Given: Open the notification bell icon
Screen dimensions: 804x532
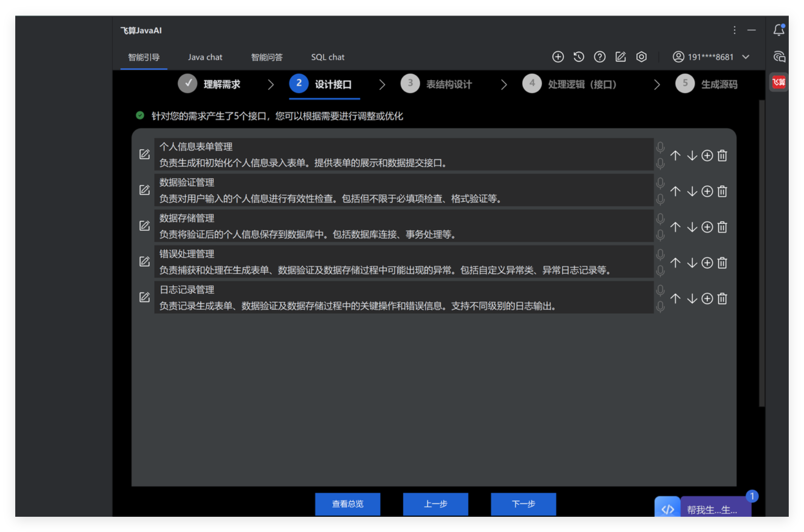Looking at the screenshot, I should 778,30.
